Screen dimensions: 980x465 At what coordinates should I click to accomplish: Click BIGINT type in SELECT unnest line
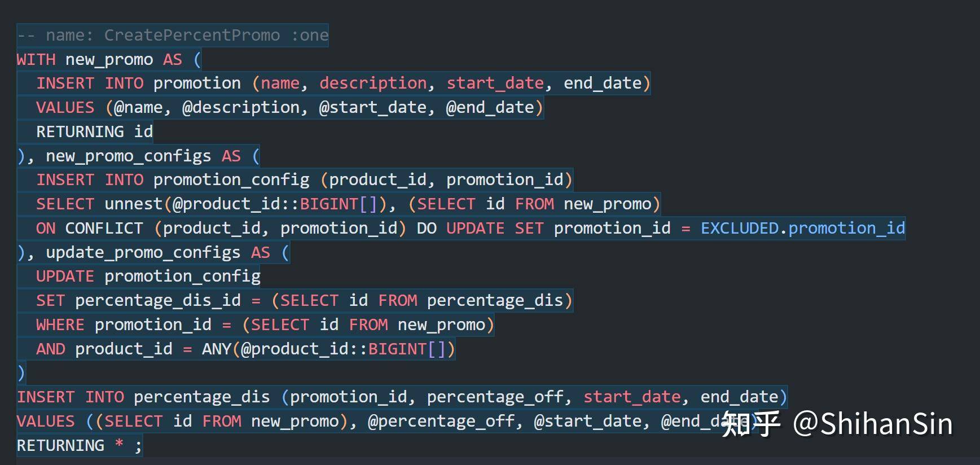click(x=328, y=204)
